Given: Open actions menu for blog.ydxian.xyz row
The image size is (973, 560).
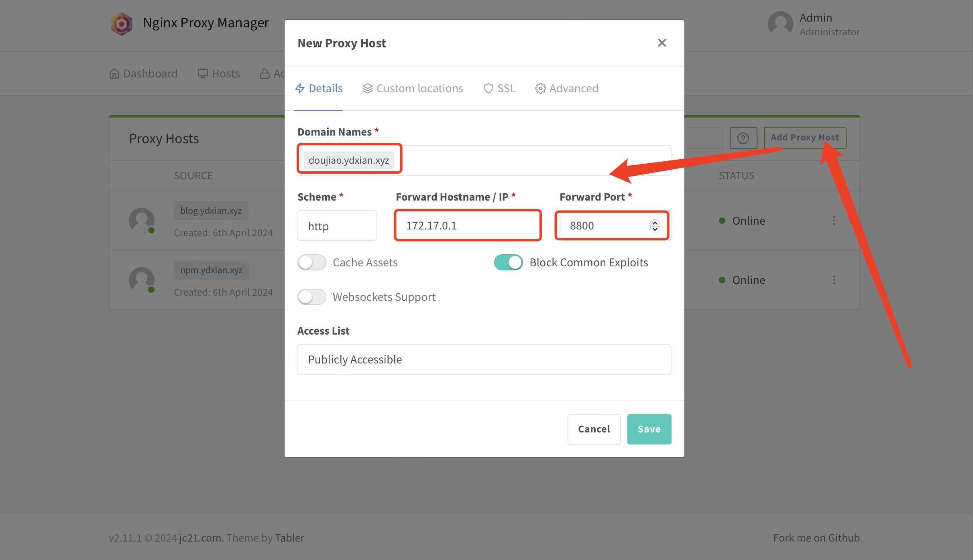Looking at the screenshot, I should 834,221.
